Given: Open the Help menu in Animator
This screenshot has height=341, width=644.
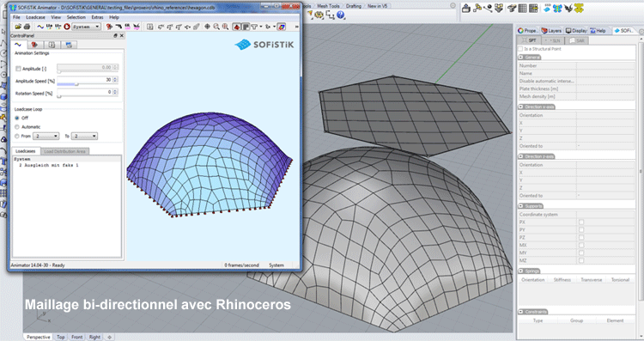Looking at the screenshot, I should tap(113, 17).
